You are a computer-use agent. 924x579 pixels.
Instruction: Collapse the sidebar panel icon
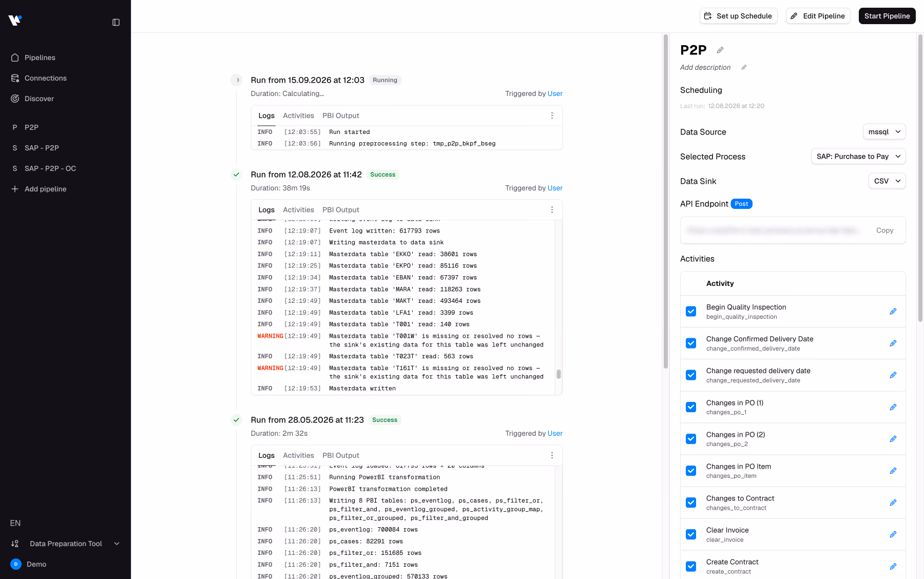point(116,23)
